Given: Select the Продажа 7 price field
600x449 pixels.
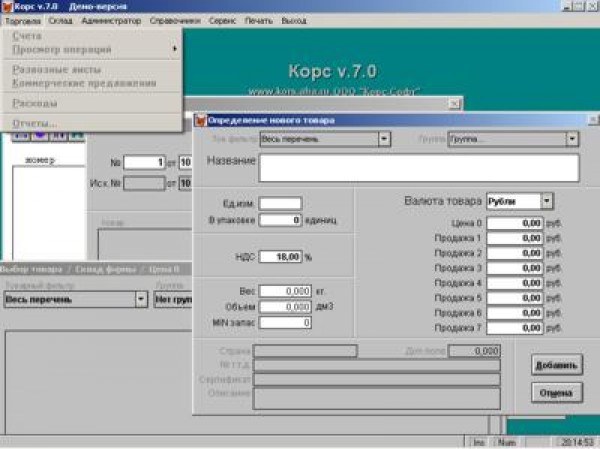Looking at the screenshot, I should 517,328.
